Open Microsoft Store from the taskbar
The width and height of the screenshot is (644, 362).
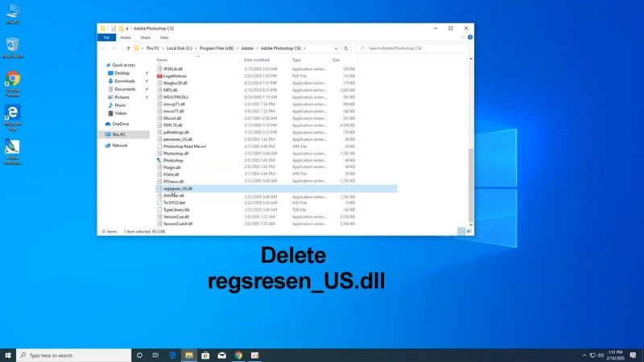pyautogui.click(x=205, y=355)
